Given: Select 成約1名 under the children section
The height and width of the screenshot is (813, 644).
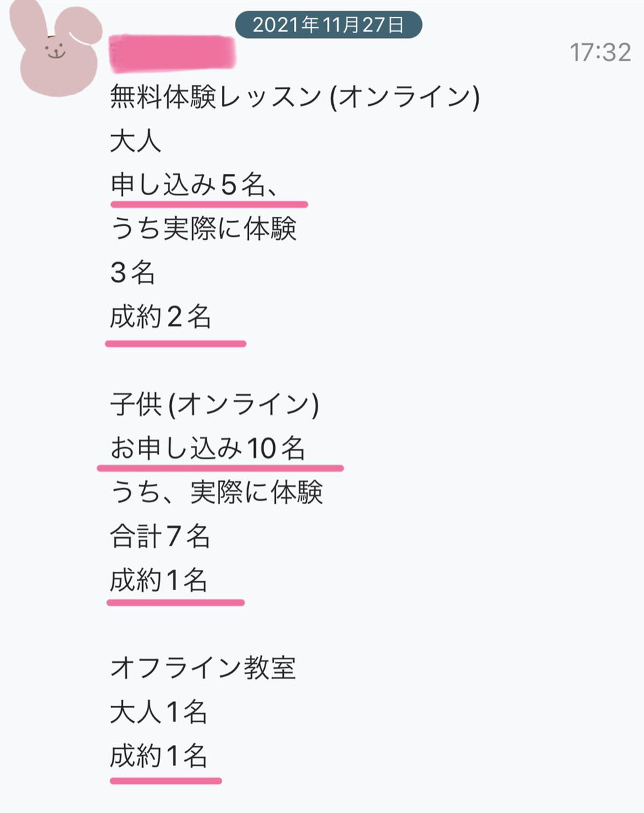Looking at the screenshot, I should [x=158, y=581].
